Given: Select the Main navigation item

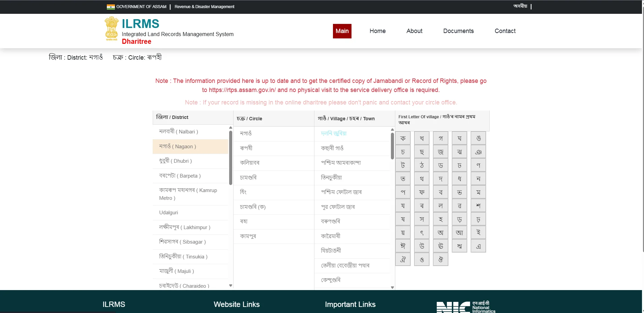Looking at the screenshot, I should point(342,31).
